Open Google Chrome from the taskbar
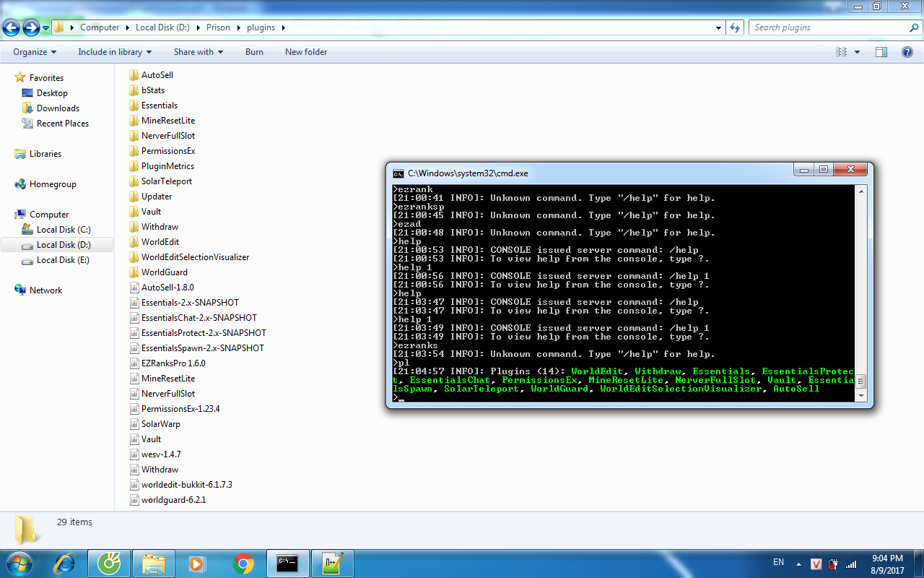The height and width of the screenshot is (578, 924). click(243, 563)
